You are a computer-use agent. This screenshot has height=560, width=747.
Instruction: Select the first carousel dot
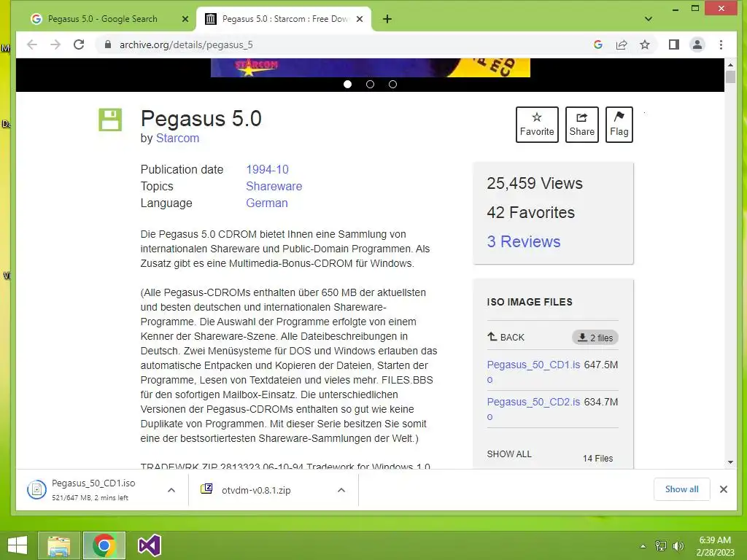pos(348,85)
